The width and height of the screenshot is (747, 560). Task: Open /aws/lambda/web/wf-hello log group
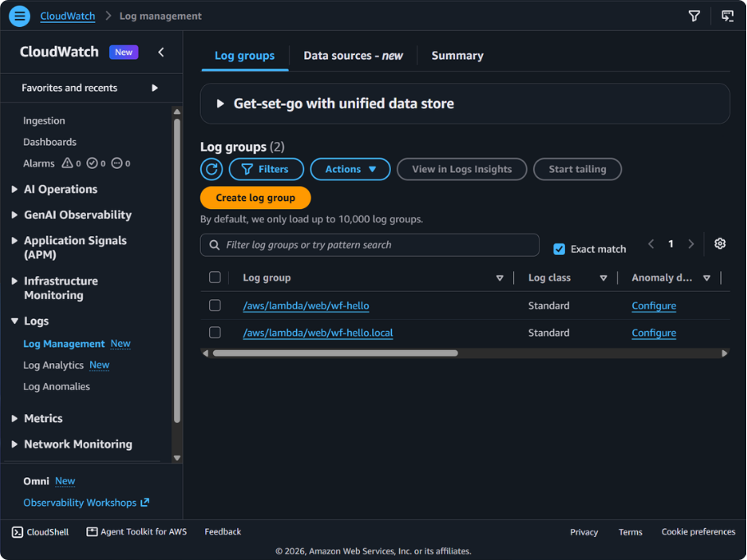click(306, 306)
